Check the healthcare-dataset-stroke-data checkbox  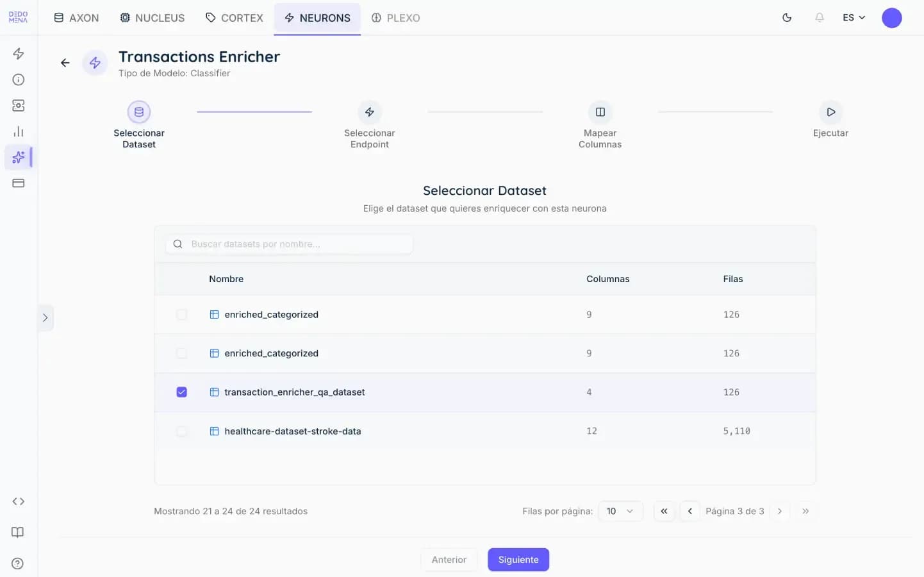click(182, 431)
